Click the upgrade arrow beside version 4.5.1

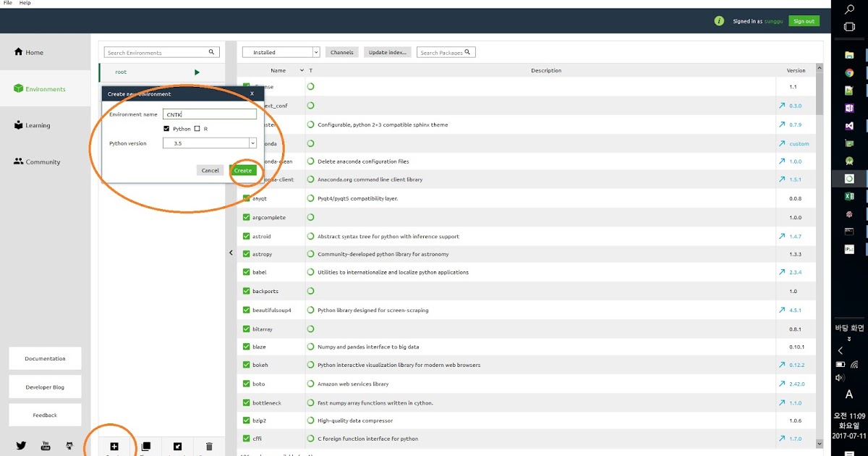782,310
